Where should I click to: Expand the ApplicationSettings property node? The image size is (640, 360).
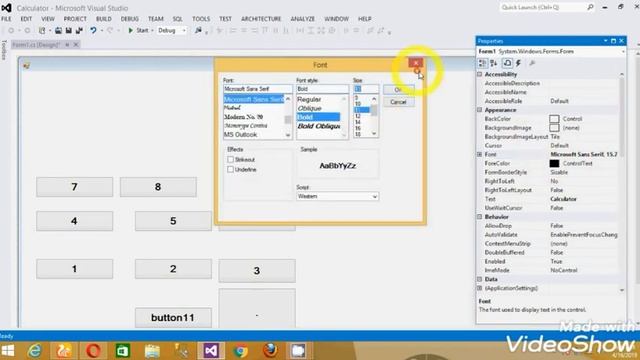pyautogui.click(x=480, y=288)
